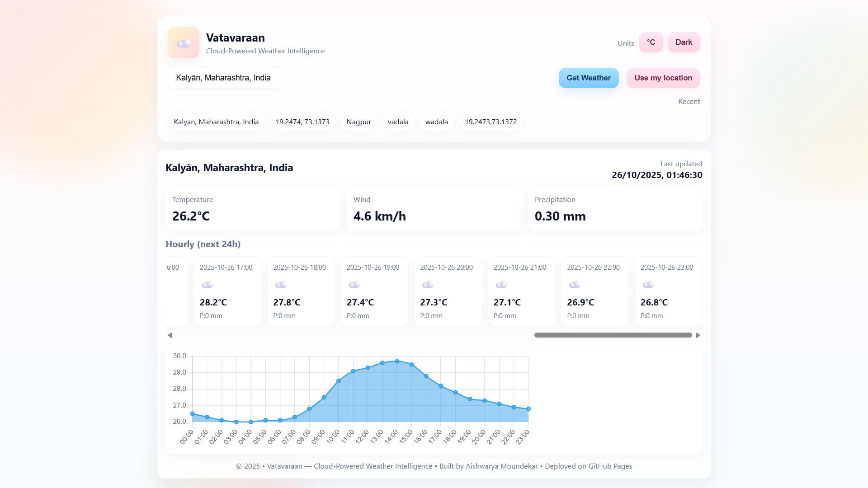Select 'Nagpur' from the recent searches

359,121
